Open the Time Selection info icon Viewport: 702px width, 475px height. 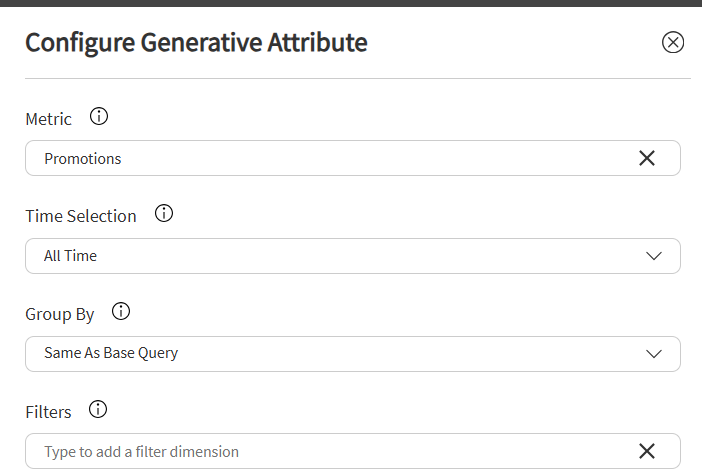(x=164, y=213)
